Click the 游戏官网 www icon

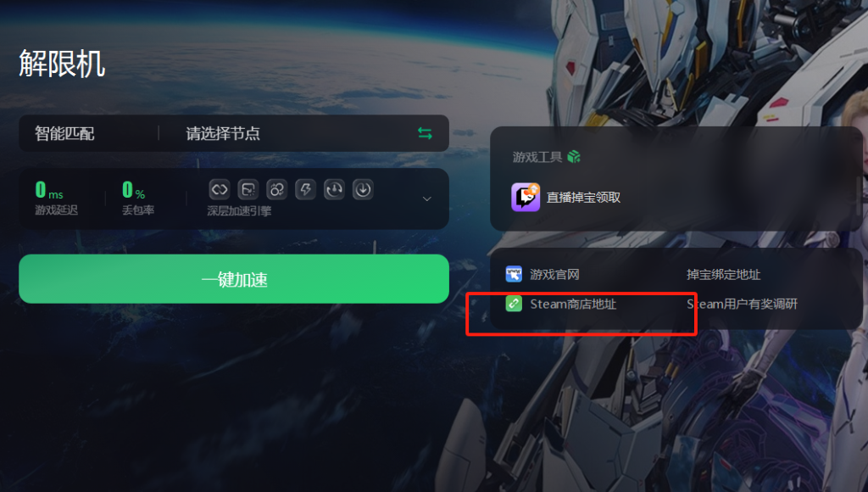[x=514, y=274]
